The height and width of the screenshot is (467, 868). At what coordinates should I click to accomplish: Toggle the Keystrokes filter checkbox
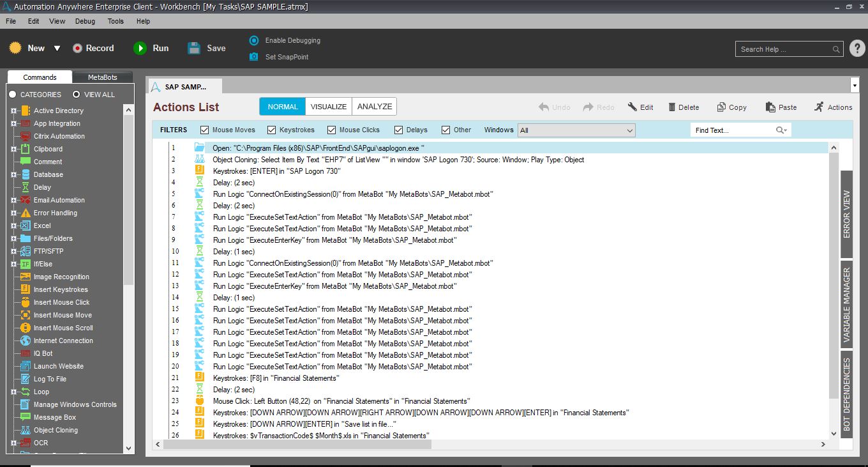tap(271, 130)
